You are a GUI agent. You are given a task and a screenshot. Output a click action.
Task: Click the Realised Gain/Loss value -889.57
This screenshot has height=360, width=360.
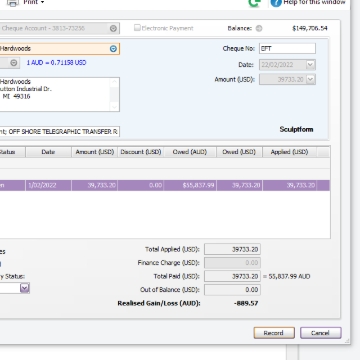tap(246, 303)
